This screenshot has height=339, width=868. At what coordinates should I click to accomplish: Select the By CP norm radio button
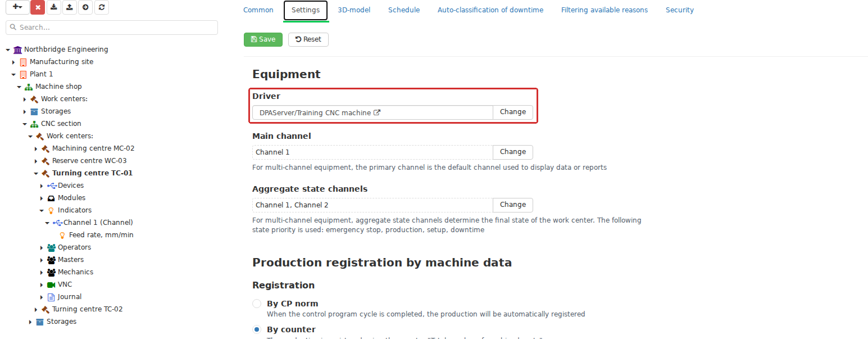(257, 304)
